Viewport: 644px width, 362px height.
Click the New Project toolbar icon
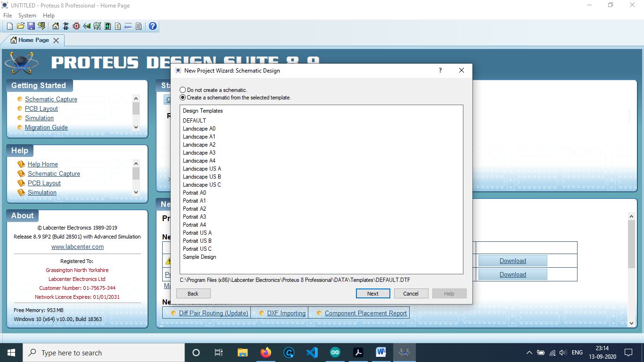tap(9, 26)
